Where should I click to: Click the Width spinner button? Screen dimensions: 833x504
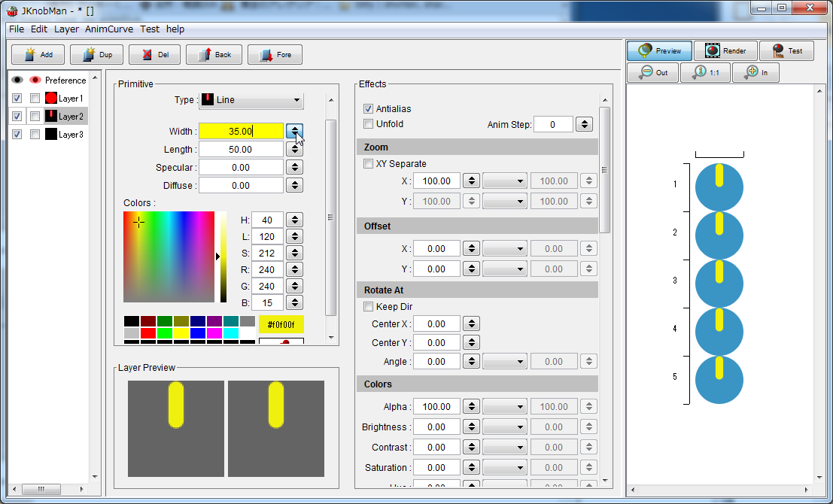click(x=295, y=131)
